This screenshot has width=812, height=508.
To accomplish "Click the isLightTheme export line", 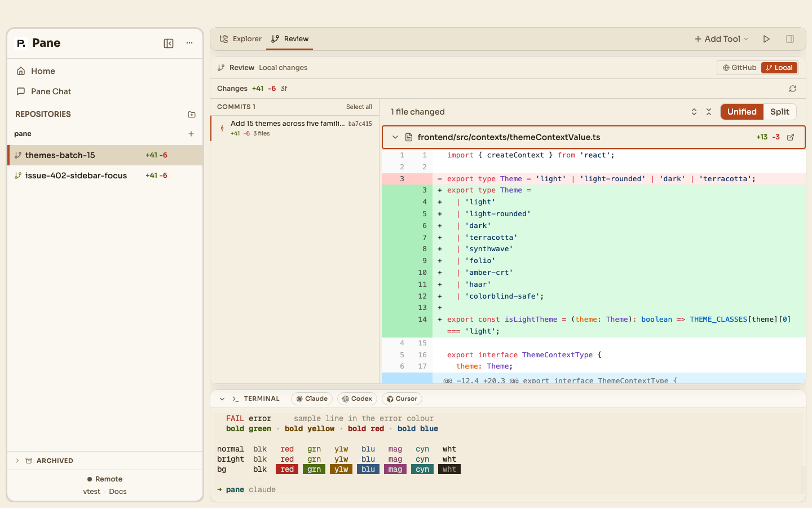I will (594, 326).
